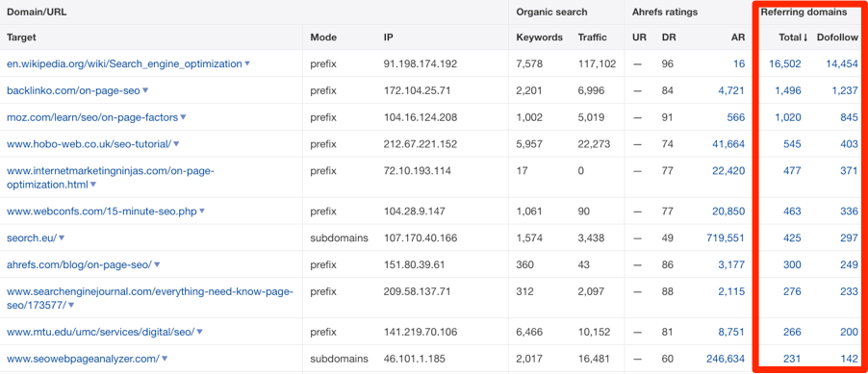The image size is (868, 374).
Task: Open Ahrefs Rank value 719,551
Action: pyautogui.click(x=726, y=237)
